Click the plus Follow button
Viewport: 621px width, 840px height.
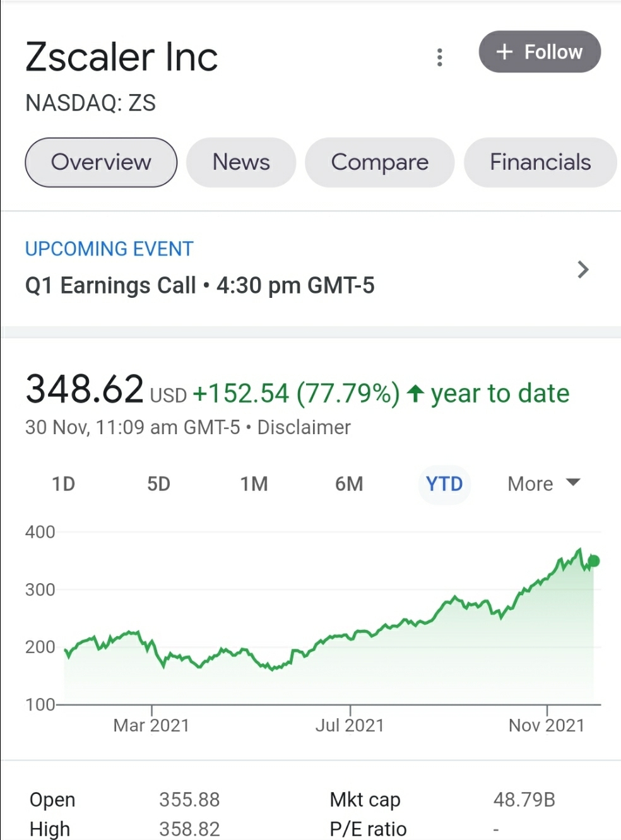(540, 52)
